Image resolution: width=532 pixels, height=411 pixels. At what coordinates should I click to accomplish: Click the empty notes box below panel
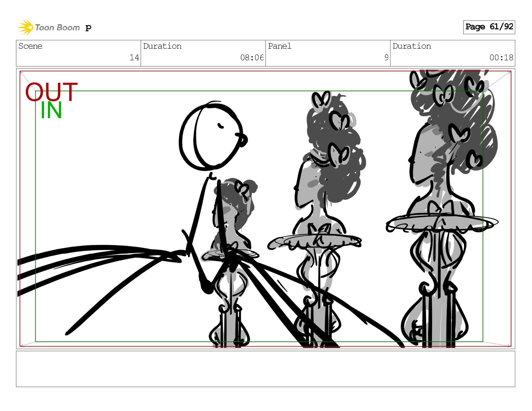pyautogui.click(x=265, y=369)
